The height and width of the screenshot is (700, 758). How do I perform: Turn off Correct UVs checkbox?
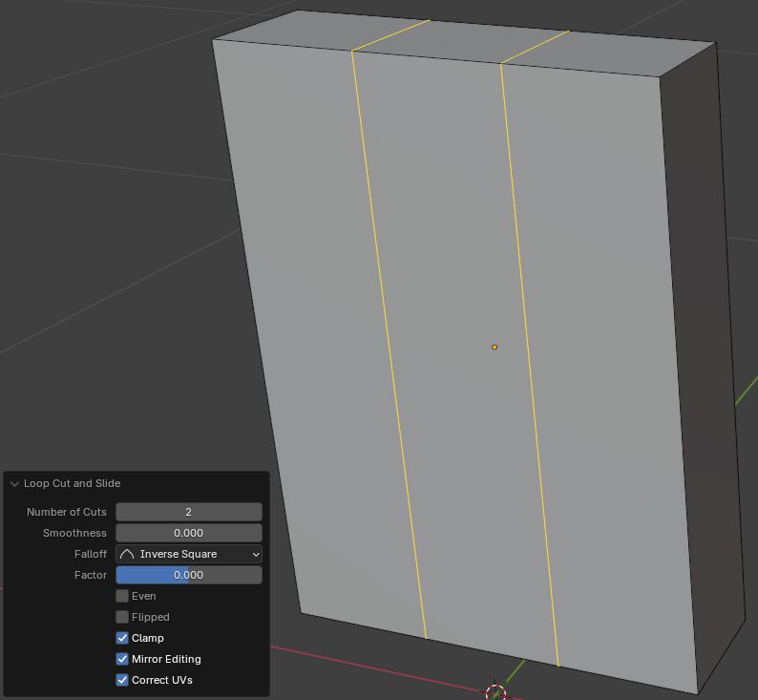[x=122, y=680]
